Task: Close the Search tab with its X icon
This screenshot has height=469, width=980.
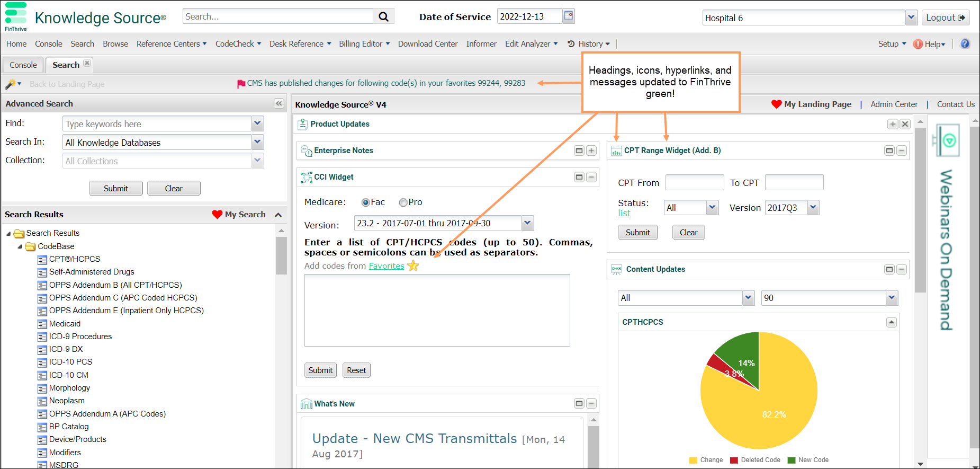Action: tap(87, 64)
